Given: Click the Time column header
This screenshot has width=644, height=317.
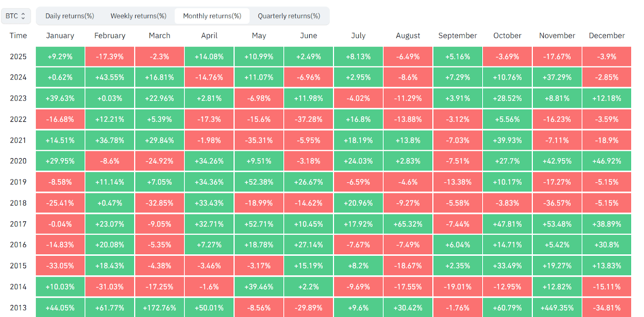Looking at the screenshot, I should (18, 35).
